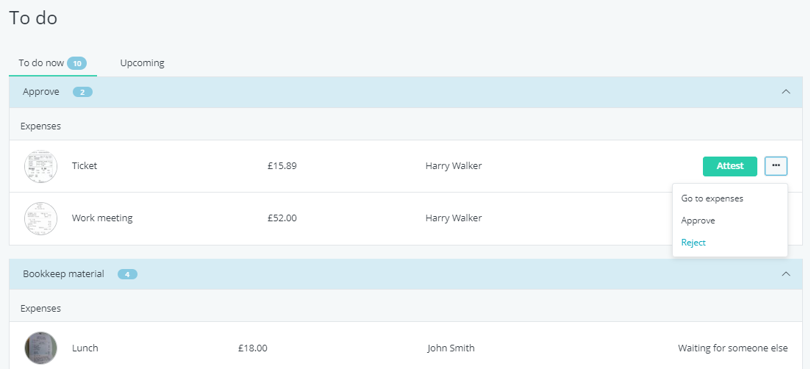Open the three-dots menu for Ticket expense
The width and height of the screenshot is (810, 369).
[776, 166]
